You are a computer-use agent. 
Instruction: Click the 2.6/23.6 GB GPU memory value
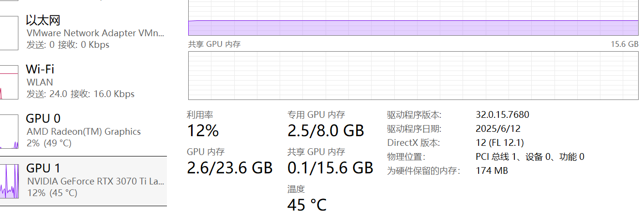click(x=229, y=168)
